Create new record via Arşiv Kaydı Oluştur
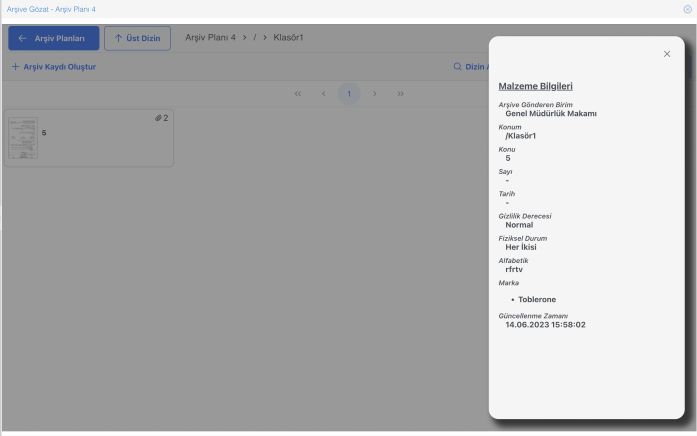697x436 pixels. (54, 67)
